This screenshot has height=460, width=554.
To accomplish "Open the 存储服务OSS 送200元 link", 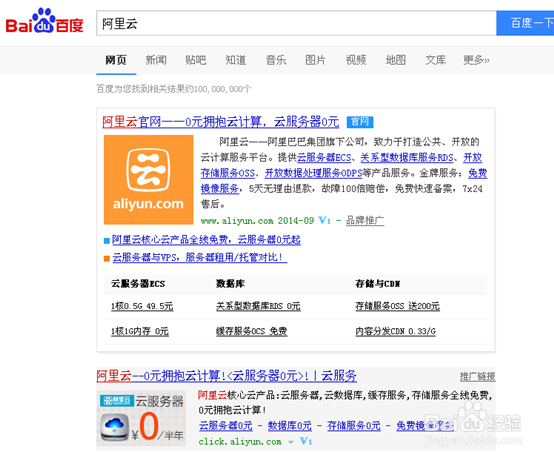I will click(x=397, y=306).
